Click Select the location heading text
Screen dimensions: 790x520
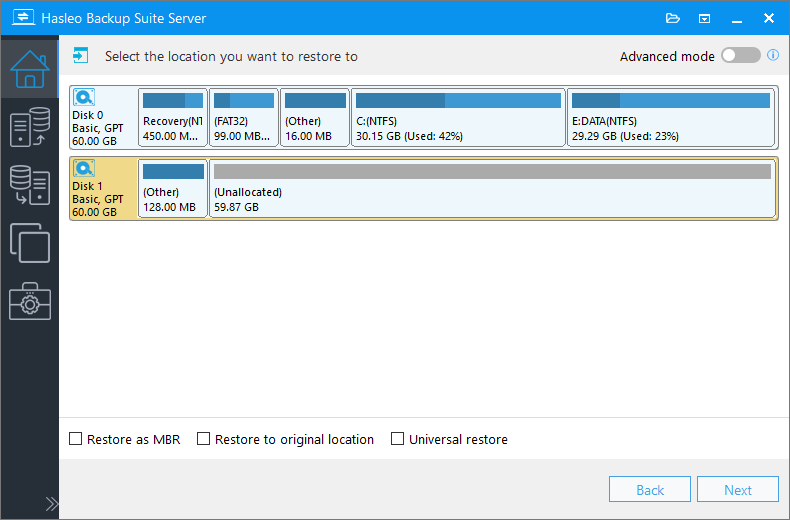(231, 56)
